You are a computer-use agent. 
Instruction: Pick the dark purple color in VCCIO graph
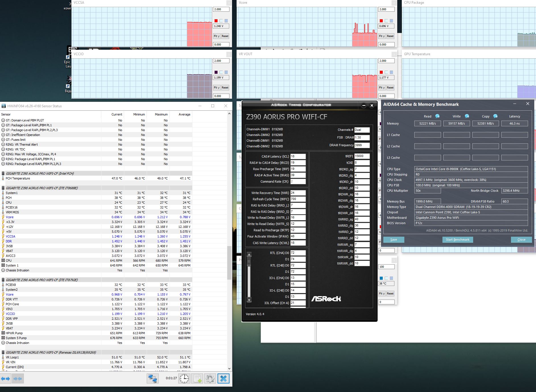pos(216,72)
